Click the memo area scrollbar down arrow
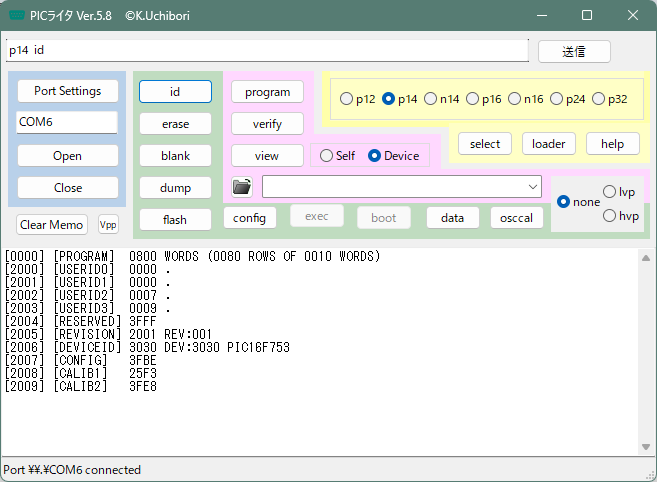Screen dimensions: 657x482 click(x=646, y=446)
